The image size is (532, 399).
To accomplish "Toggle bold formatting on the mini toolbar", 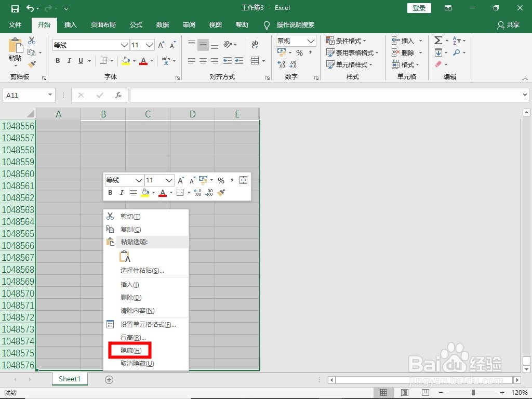I will coord(110,193).
